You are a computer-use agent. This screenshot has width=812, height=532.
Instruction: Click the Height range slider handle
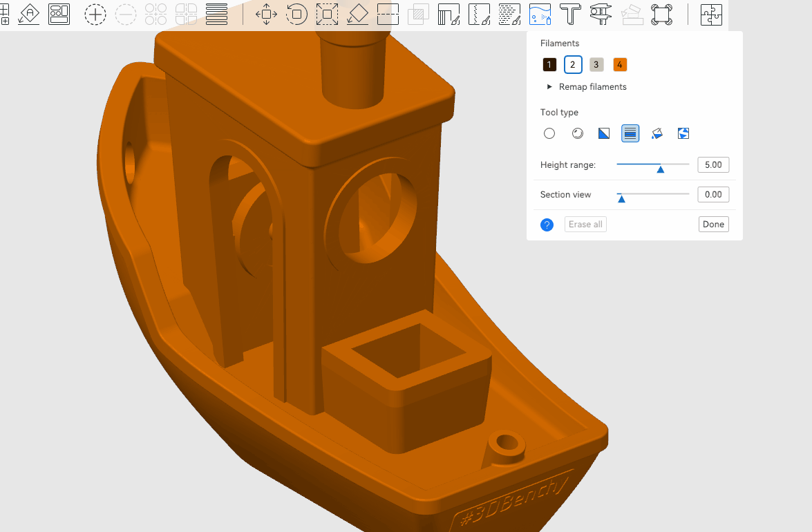coord(660,169)
